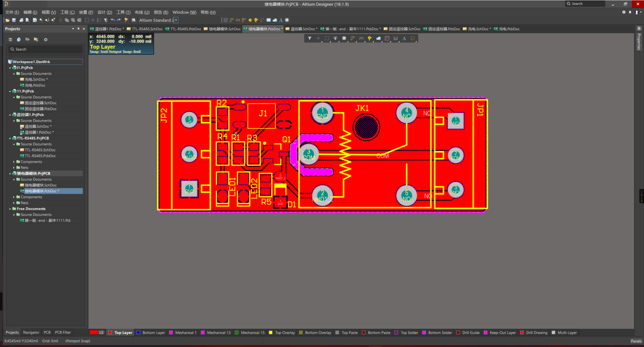Select the polygon pour tool icon

(x=378, y=38)
